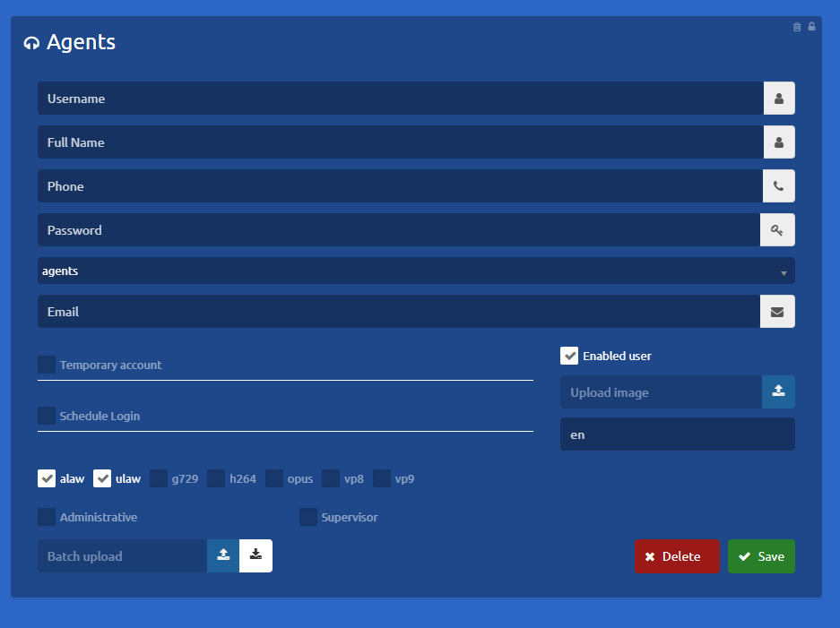Viewport: 840px width, 628px height.
Task: Click the envelope icon beside the Email field
Action: (777, 312)
